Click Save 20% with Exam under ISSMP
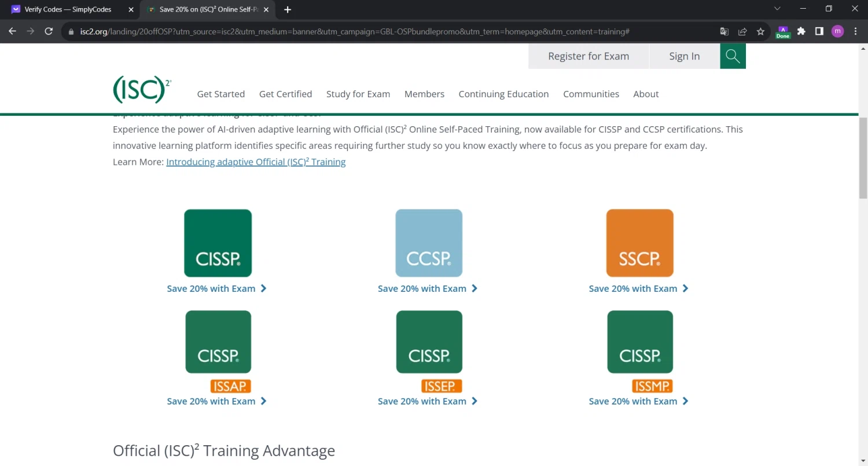Viewport: 868px width, 466px height. 639,401
